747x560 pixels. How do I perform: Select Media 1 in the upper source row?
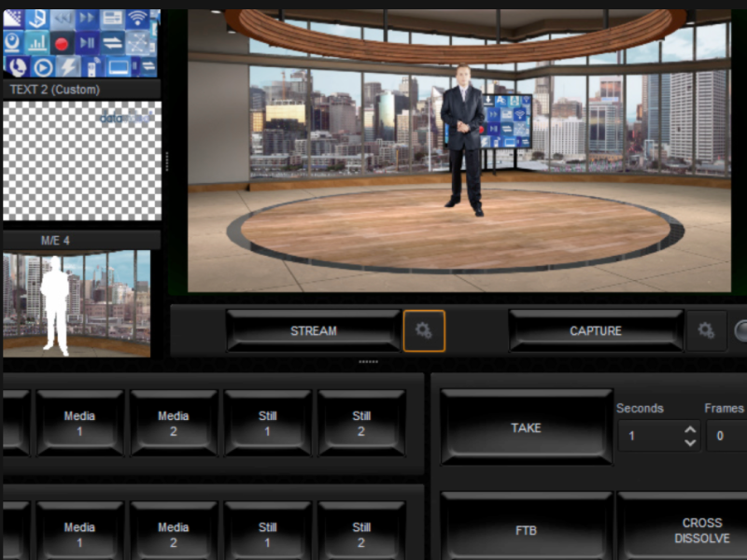pos(79,424)
